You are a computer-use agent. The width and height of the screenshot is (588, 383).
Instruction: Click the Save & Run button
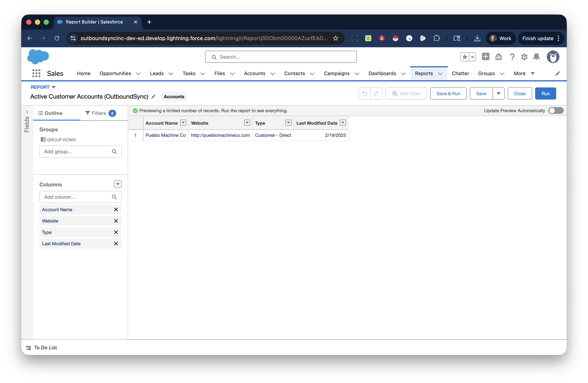point(448,93)
